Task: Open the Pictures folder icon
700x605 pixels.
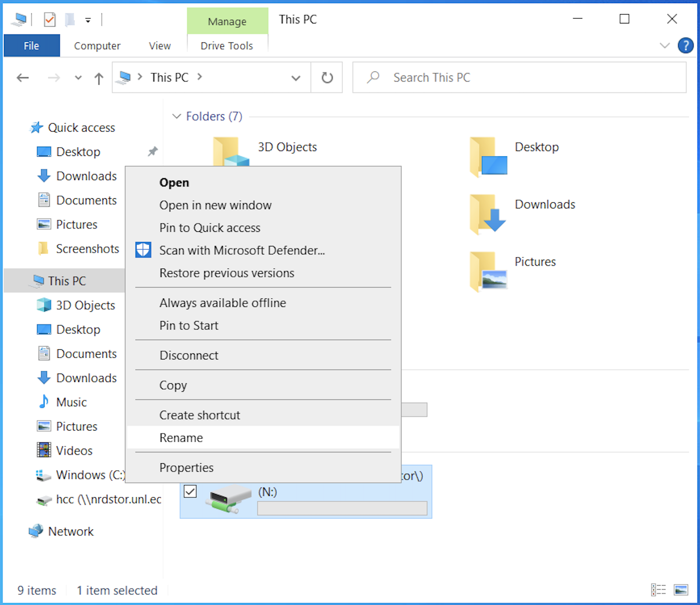Action: 489,270
